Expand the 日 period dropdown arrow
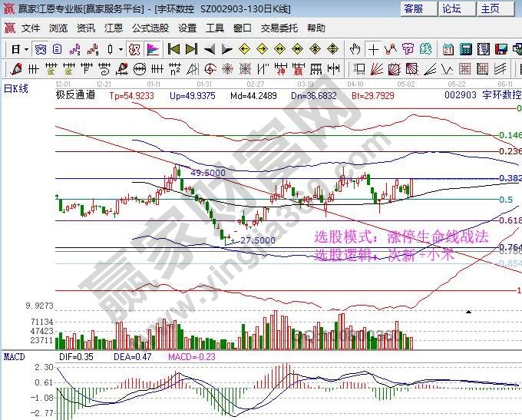Viewport: 522px width, 420px height. coord(25,49)
